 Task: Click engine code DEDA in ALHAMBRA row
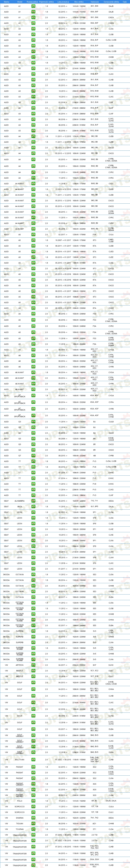[111, 501]
